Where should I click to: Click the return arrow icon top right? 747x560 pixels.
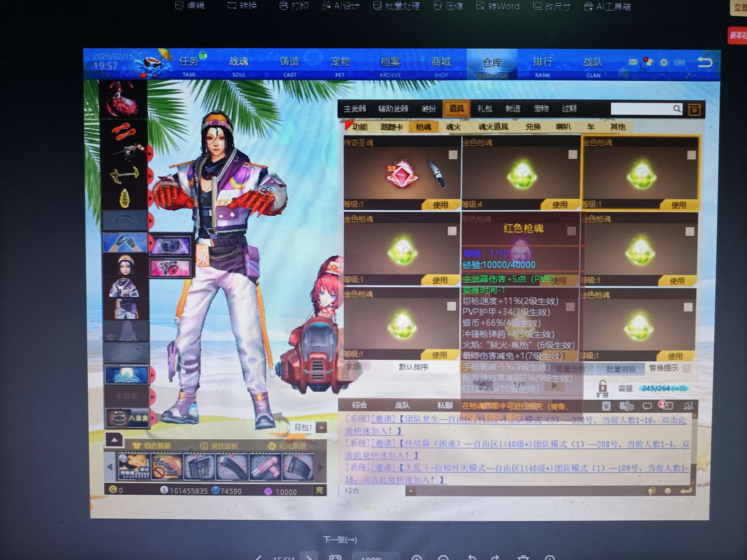click(704, 62)
